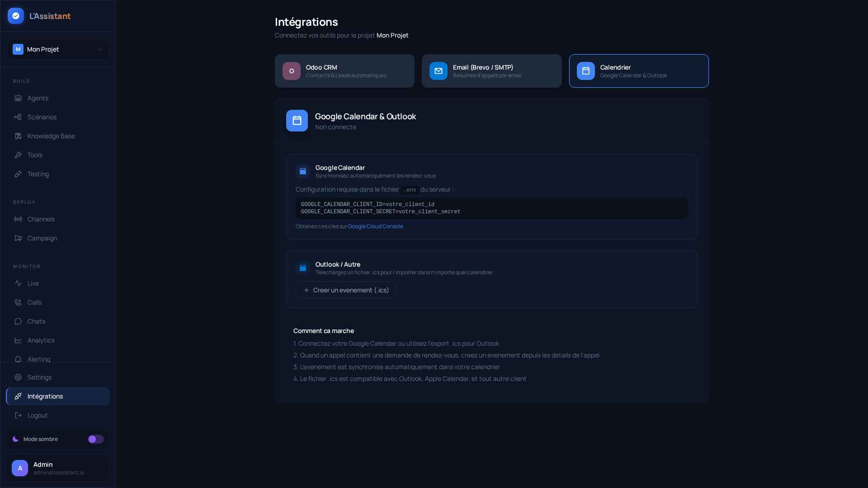Click the Settings gear icon
The image size is (868, 488).
(18, 377)
